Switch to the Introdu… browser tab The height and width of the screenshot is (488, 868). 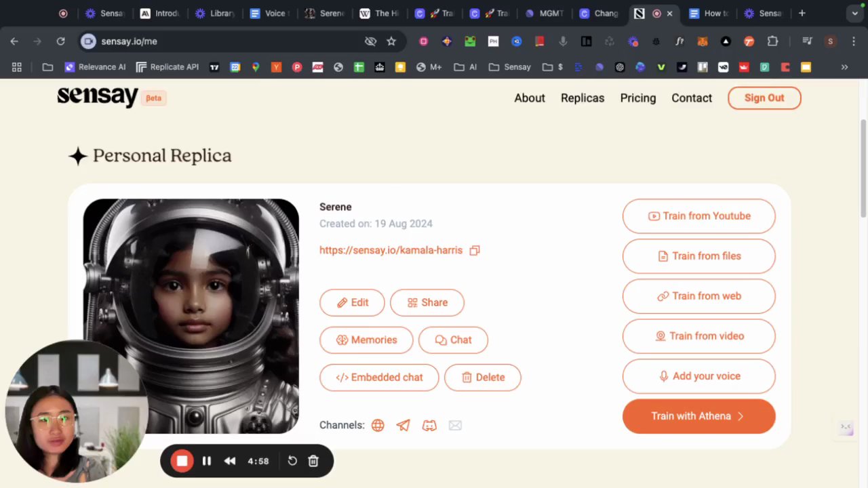click(x=159, y=13)
